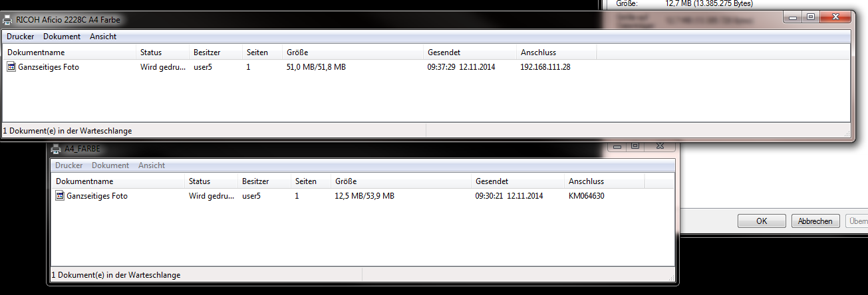Click the printer icon in RICOH Aficio title bar

pyautogui.click(x=9, y=19)
